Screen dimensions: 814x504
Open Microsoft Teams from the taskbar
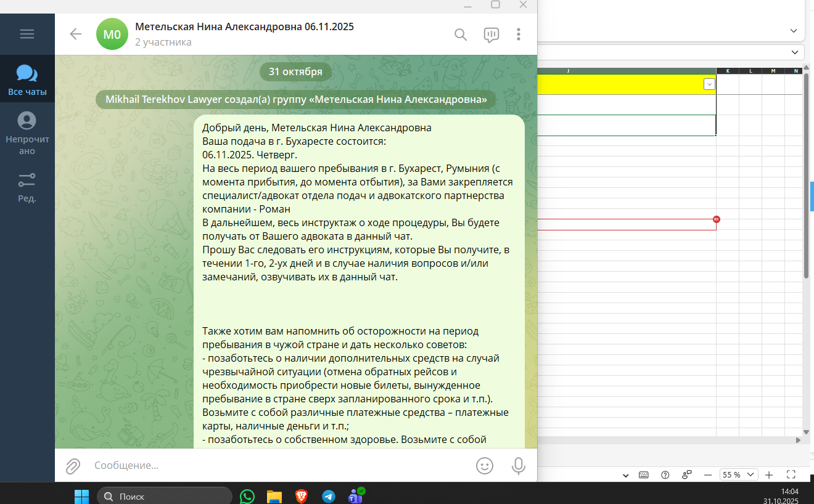click(356, 495)
